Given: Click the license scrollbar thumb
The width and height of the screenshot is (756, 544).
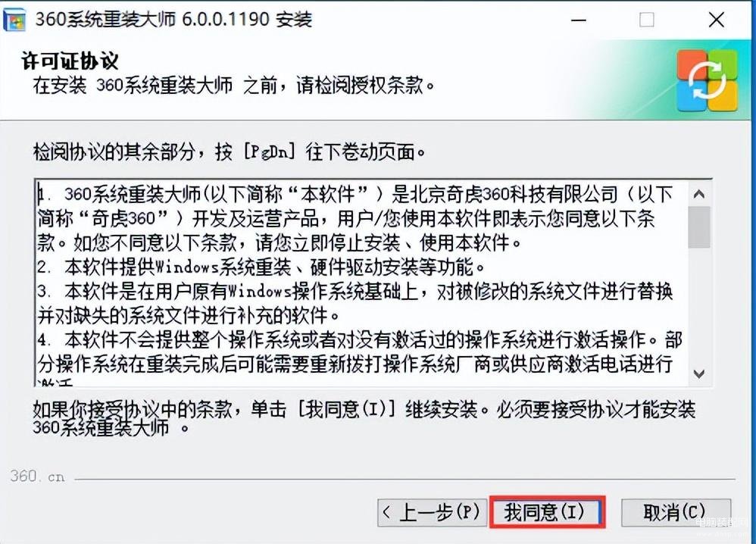Looking at the screenshot, I should pos(699,227).
